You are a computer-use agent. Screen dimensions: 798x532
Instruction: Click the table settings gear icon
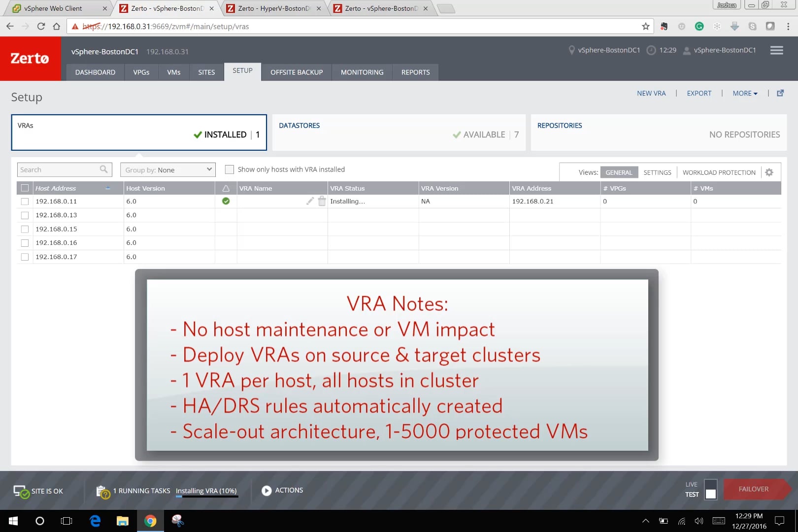pyautogui.click(x=769, y=172)
